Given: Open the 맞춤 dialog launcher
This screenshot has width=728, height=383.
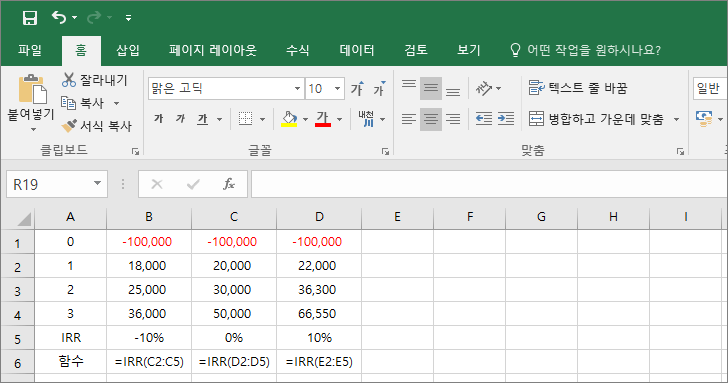Looking at the screenshot, I should click(680, 151).
